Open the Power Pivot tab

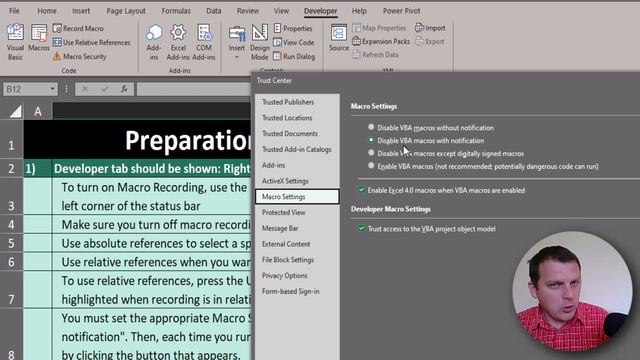click(x=401, y=11)
